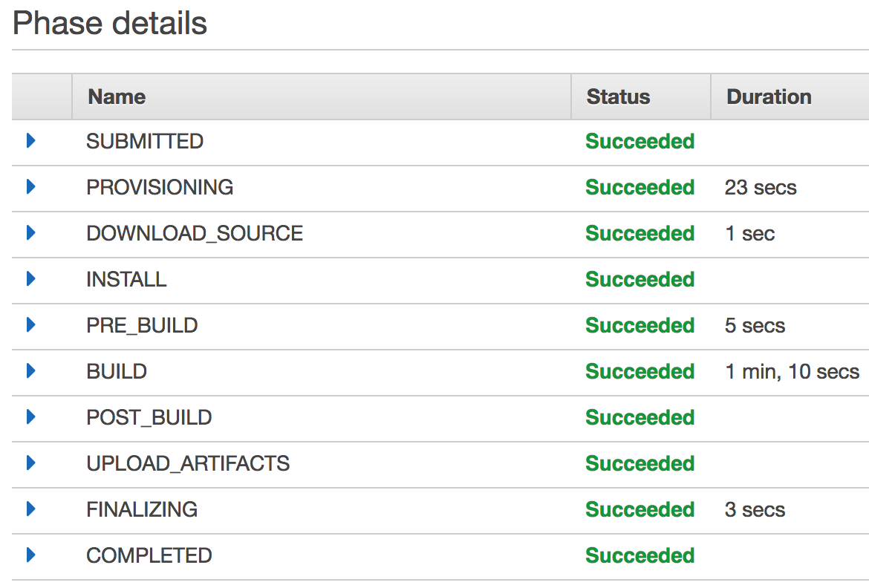Sort by the Name column header
Viewport: 869px width, 588px height.
[x=117, y=97]
